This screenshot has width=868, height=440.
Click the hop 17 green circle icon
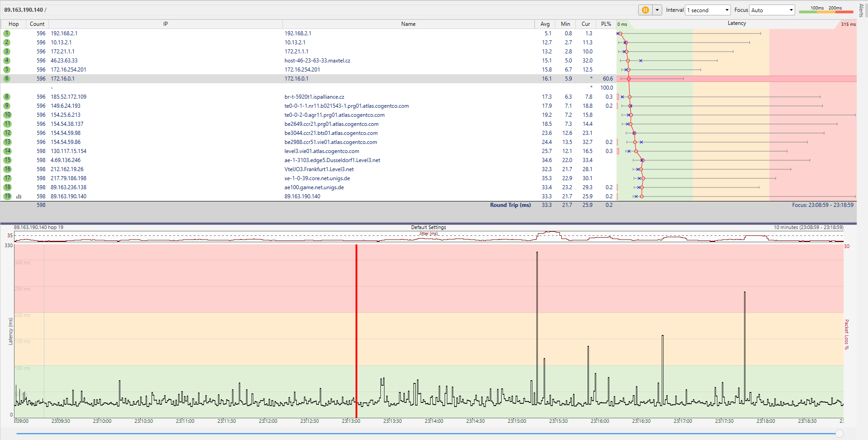pyautogui.click(x=7, y=178)
